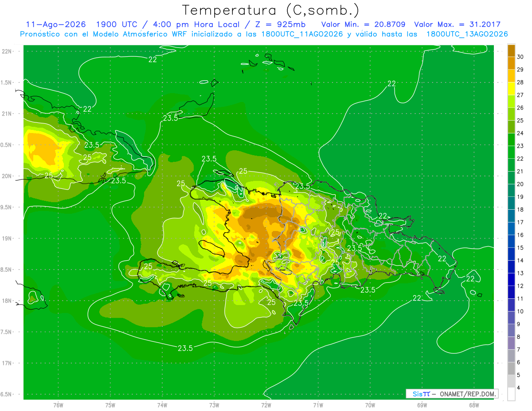
Task: Click the '21N' latitude axis label
Action: (x=8, y=114)
